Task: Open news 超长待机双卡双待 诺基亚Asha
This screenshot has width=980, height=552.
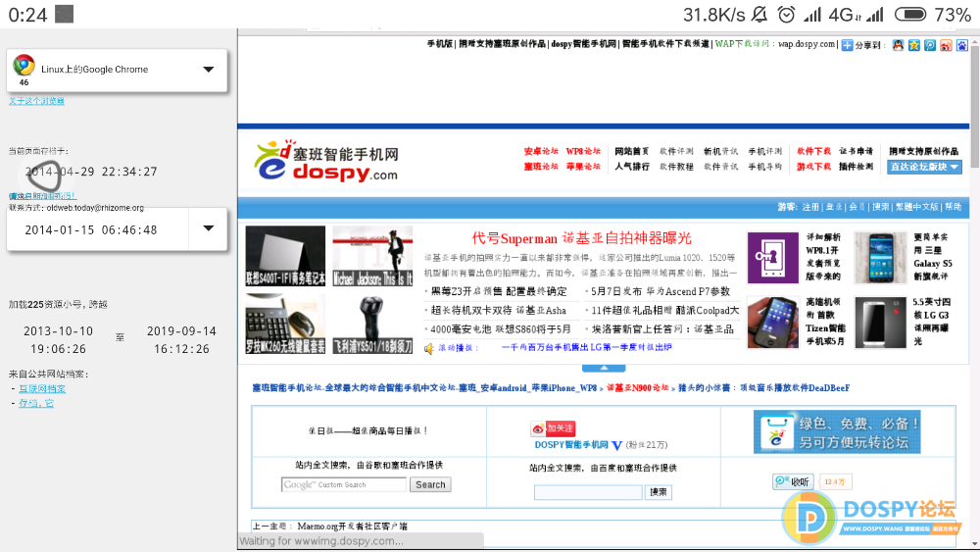Action: (x=498, y=310)
